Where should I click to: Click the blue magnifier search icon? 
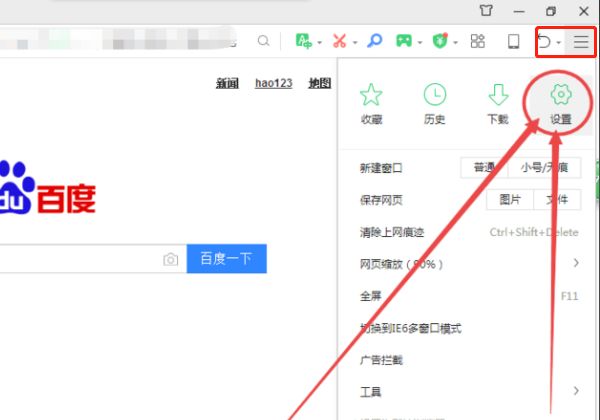pos(375,41)
